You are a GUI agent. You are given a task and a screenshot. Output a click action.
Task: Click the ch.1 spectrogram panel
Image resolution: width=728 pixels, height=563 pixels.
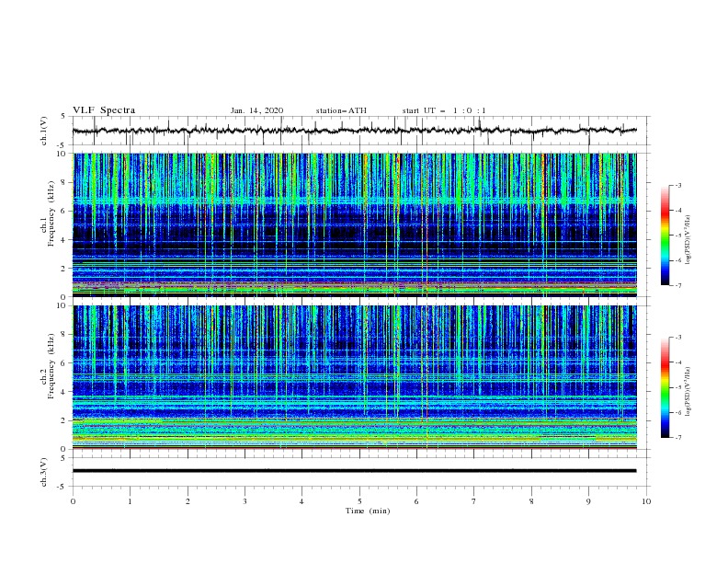click(355, 224)
